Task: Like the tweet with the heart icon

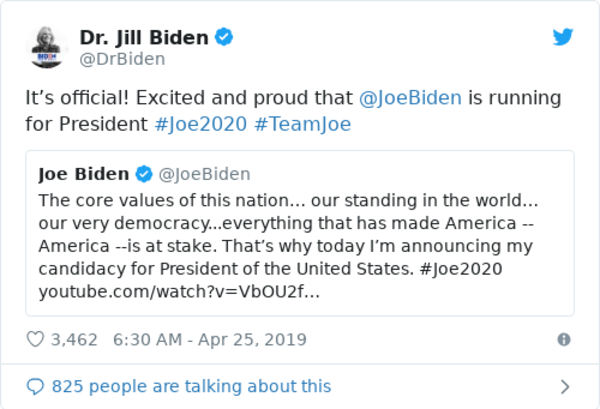Action: click(x=35, y=340)
